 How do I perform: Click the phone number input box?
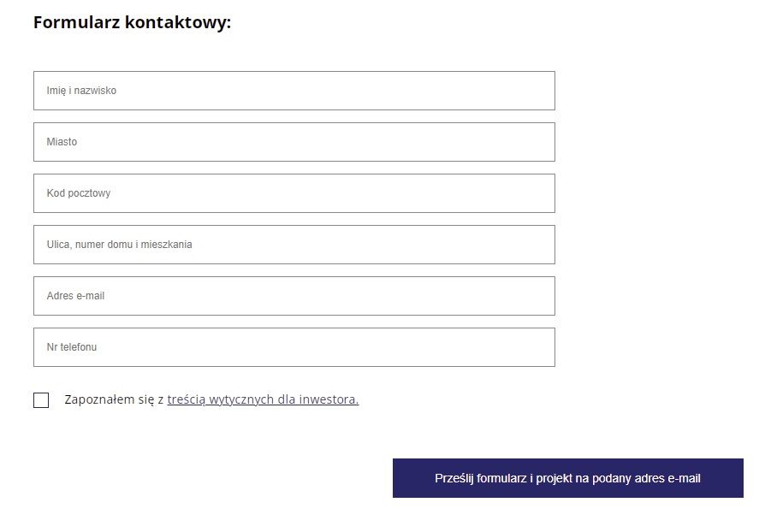point(294,346)
